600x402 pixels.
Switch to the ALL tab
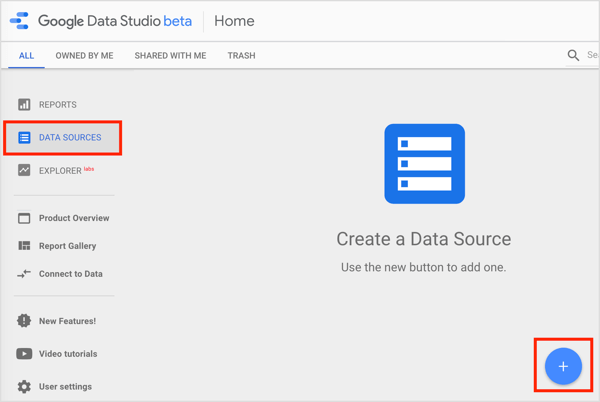26,56
